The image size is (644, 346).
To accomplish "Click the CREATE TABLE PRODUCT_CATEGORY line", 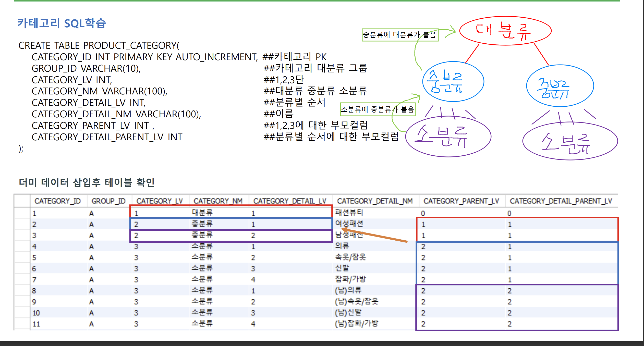I will (x=99, y=46).
